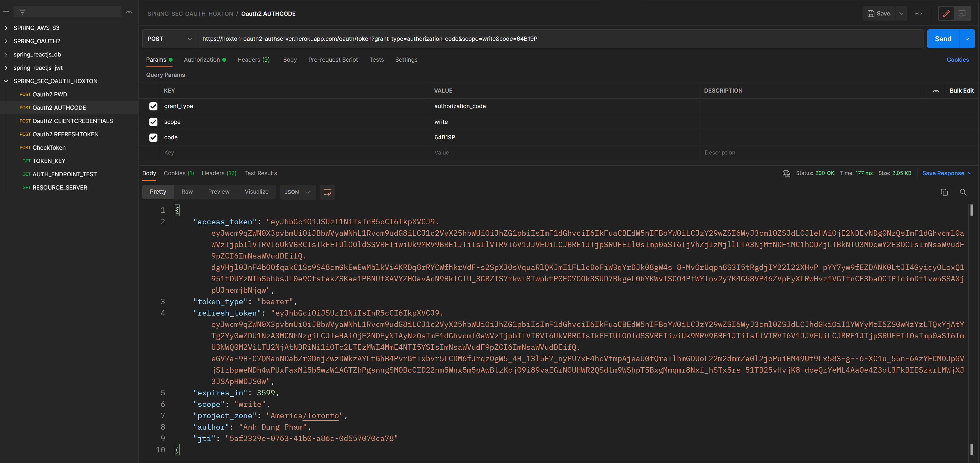Open the JSON response format dropdown
The height and width of the screenshot is (463, 980).
click(x=298, y=192)
